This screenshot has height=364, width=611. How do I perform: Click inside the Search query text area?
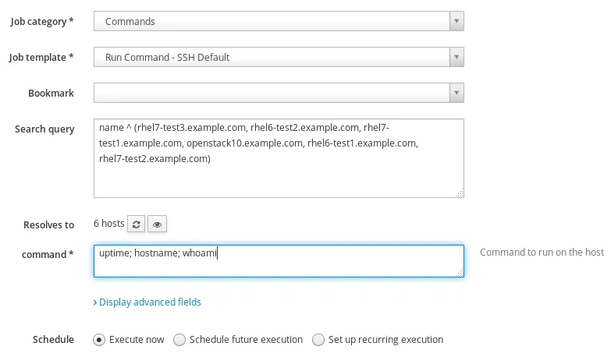tap(279, 158)
